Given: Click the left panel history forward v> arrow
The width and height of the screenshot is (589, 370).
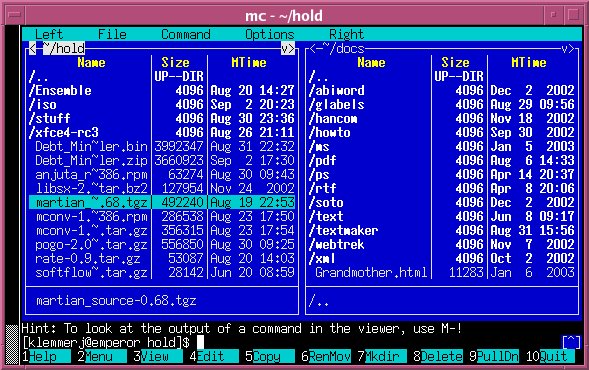Looking at the screenshot, I should (288, 48).
